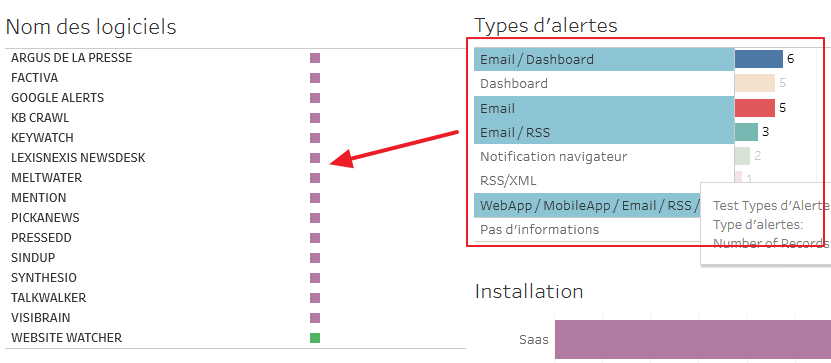The width and height of the screenshot is (831, 363).
Task: Click the blue Email / Dashboard bar
Action: coord(758,59)
